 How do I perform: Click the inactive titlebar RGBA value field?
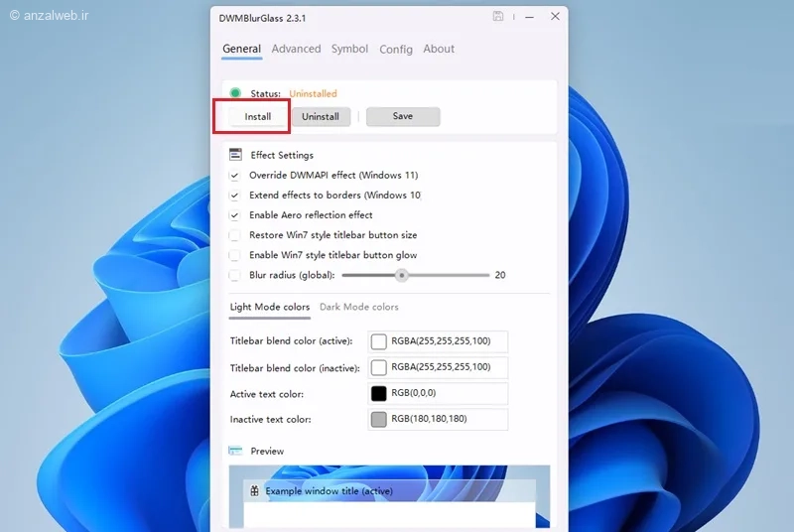[438, 367]
